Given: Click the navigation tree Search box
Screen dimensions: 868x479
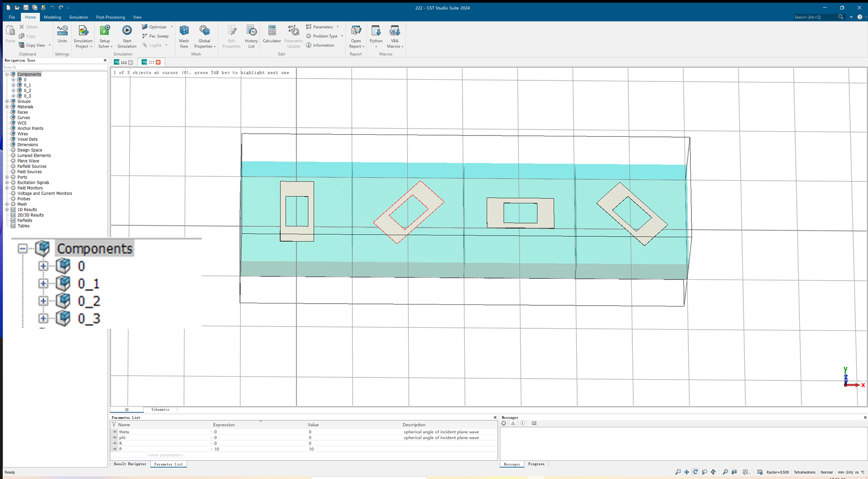Looking at the screenshot, I should click(x=55, y=67).
